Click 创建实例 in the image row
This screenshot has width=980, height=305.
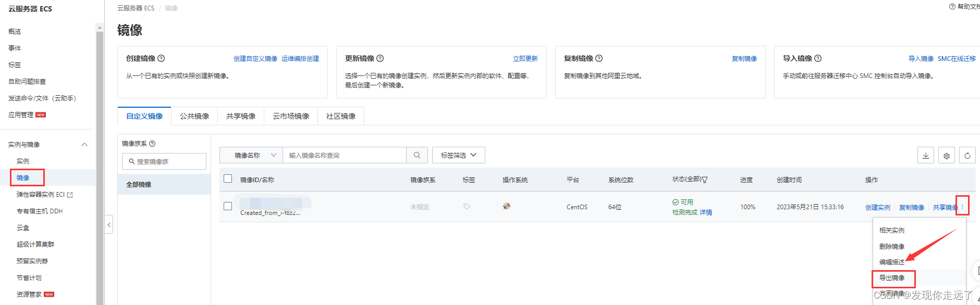(x=878, y=207)
